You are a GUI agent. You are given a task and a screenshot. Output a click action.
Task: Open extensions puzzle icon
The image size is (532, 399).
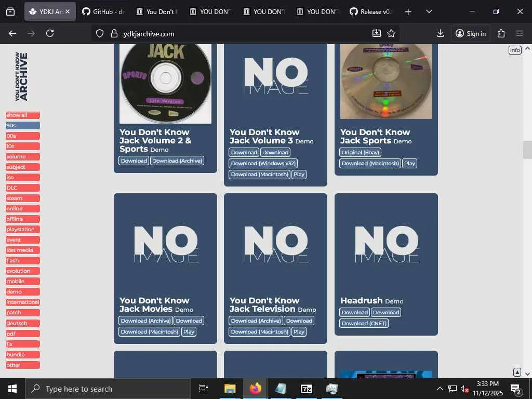[x=501, y=33]
